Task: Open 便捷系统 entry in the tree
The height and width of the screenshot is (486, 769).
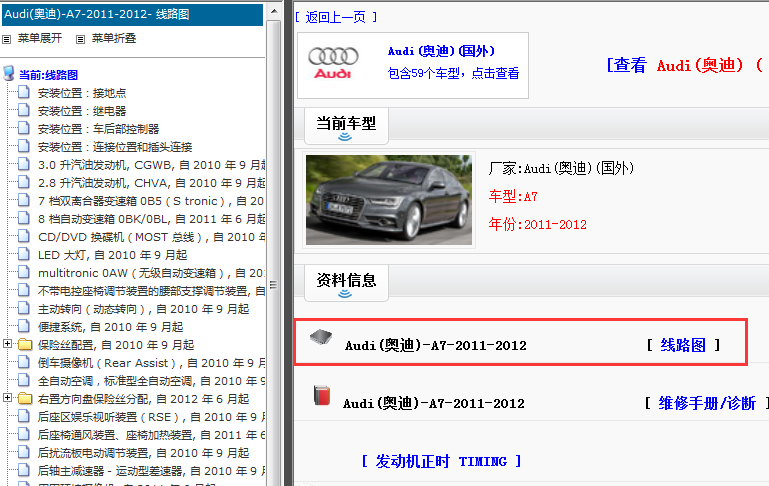Action: pos(110,327)
